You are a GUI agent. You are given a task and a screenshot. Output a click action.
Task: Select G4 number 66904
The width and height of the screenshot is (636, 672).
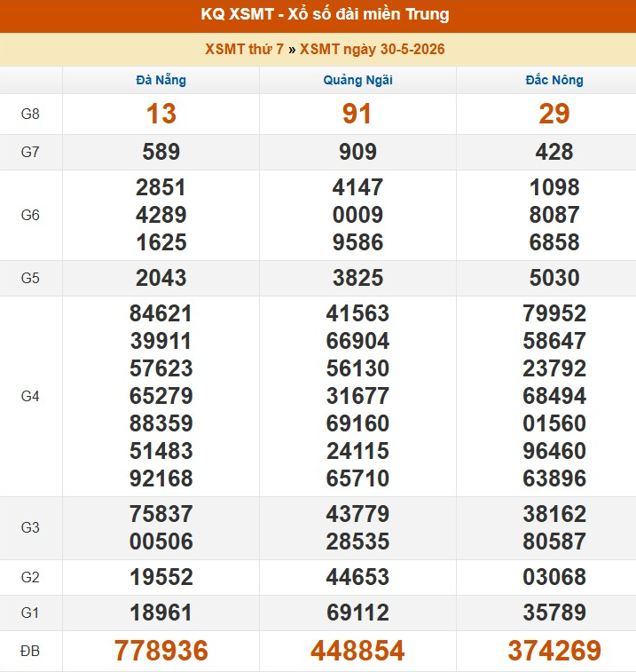pos(357,341)
